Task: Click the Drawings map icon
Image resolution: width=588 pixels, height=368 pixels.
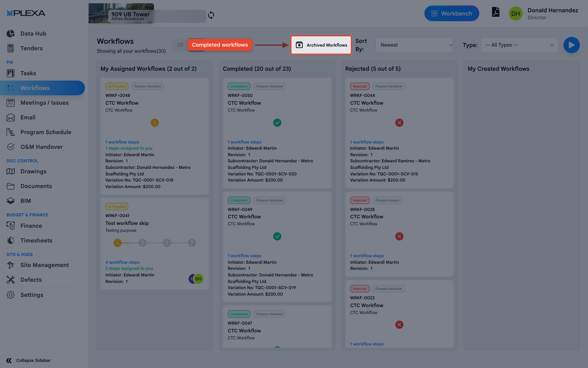Action: (10, 171)
